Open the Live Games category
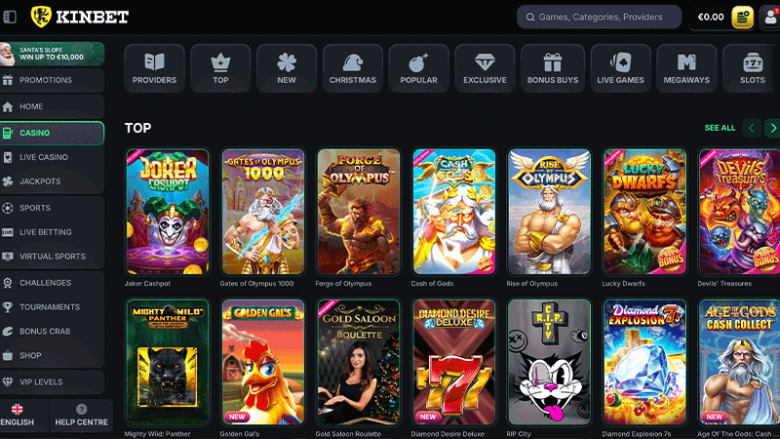 pos(620,68)
